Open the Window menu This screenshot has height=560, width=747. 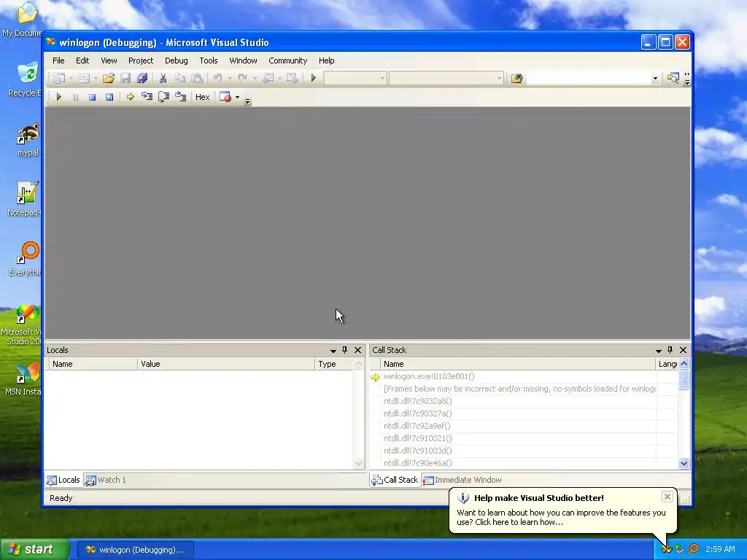click(x=243, y=61)
